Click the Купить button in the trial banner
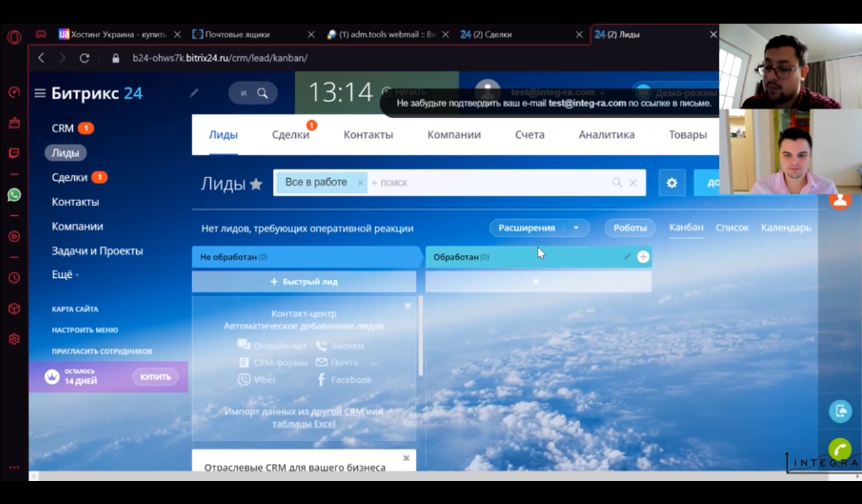Screen dimensions: 862x504 pos(155,377)
